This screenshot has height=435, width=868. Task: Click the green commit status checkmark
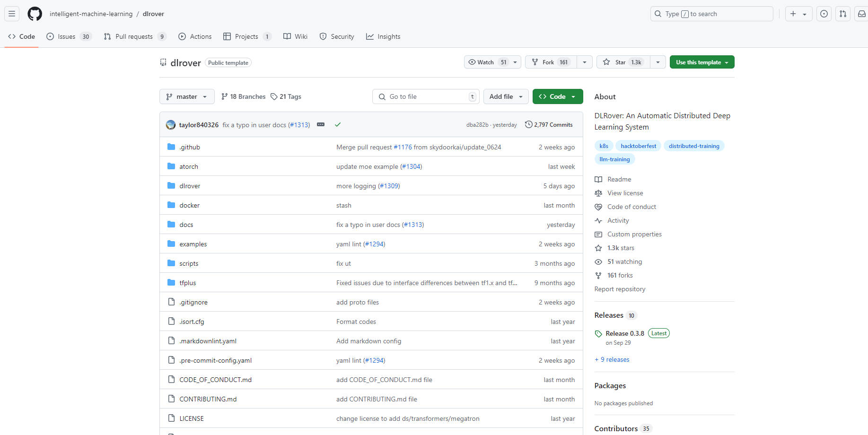pyautogui.click(x=338, y=125)
